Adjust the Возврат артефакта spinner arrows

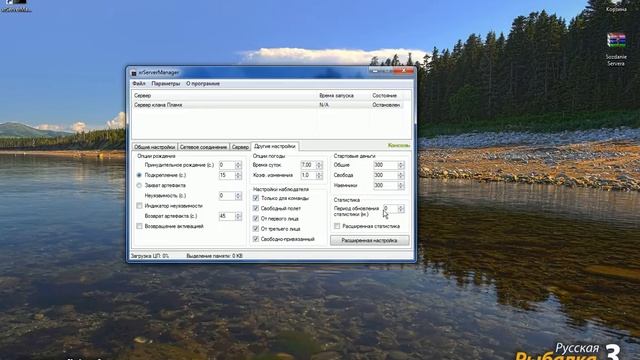point(238,216)
